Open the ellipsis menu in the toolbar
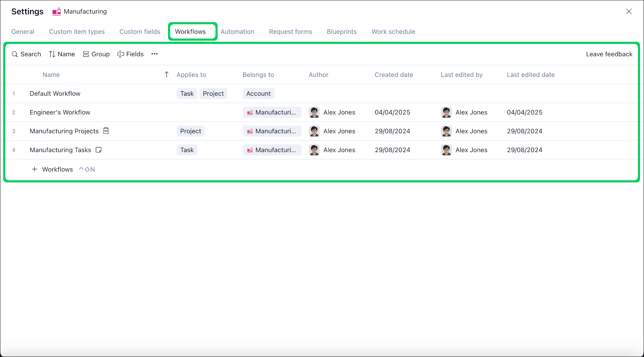The image size is (644, 357). coord(154,54)
